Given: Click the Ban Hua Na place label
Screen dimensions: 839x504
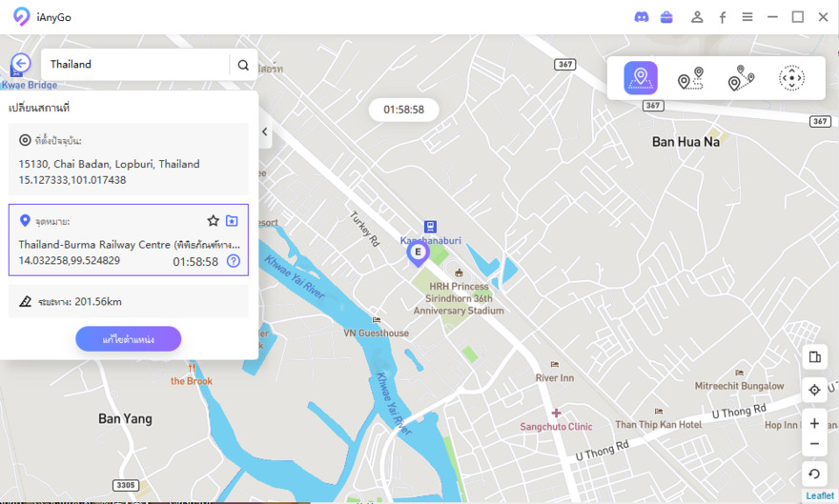Looking at the screenshot, I should pos(686,142).
